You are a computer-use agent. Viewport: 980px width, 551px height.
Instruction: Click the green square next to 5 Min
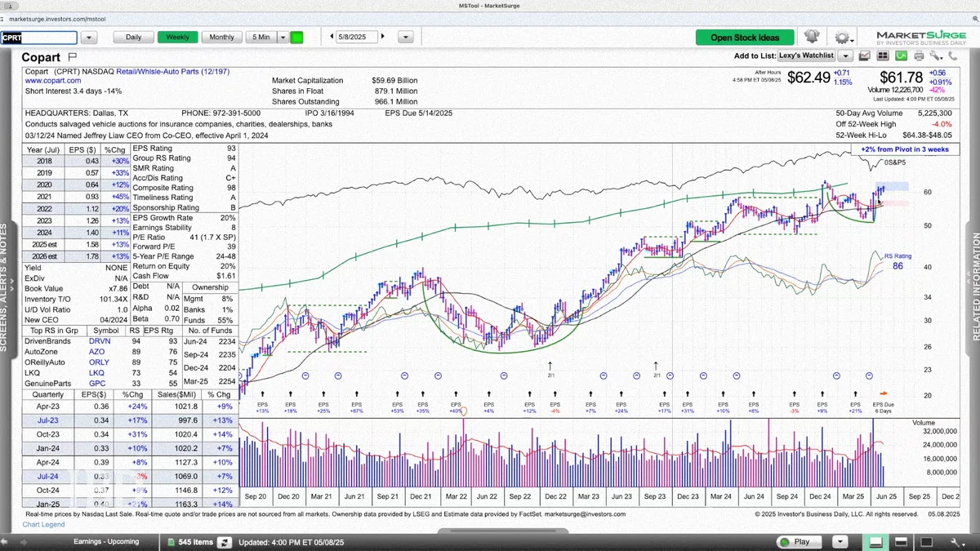(x=297, y=38)
